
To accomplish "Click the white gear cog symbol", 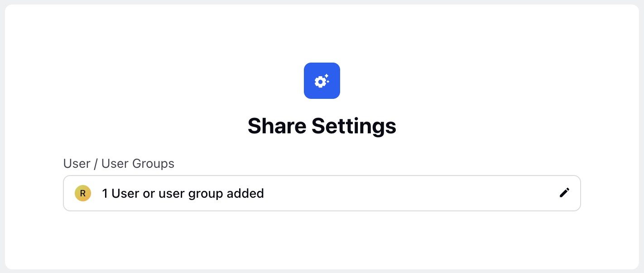I will click(x=320, y=82).
